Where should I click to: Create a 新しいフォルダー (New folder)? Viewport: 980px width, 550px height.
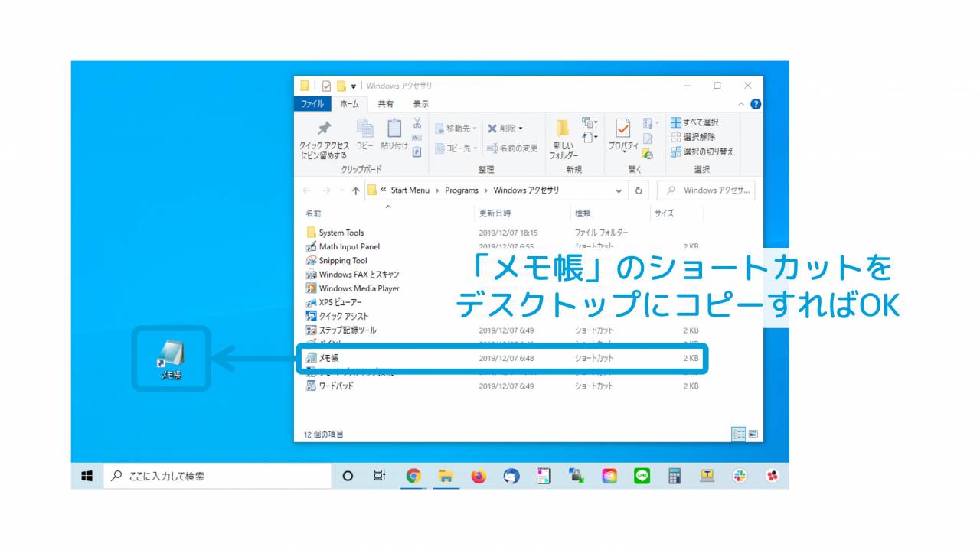563,139
